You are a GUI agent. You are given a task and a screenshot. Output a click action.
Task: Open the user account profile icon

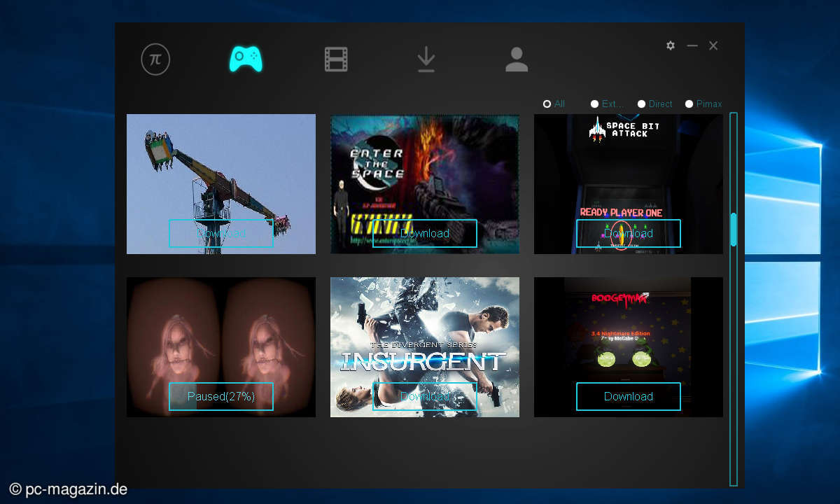pyautogui.click(x=517, y=59)
